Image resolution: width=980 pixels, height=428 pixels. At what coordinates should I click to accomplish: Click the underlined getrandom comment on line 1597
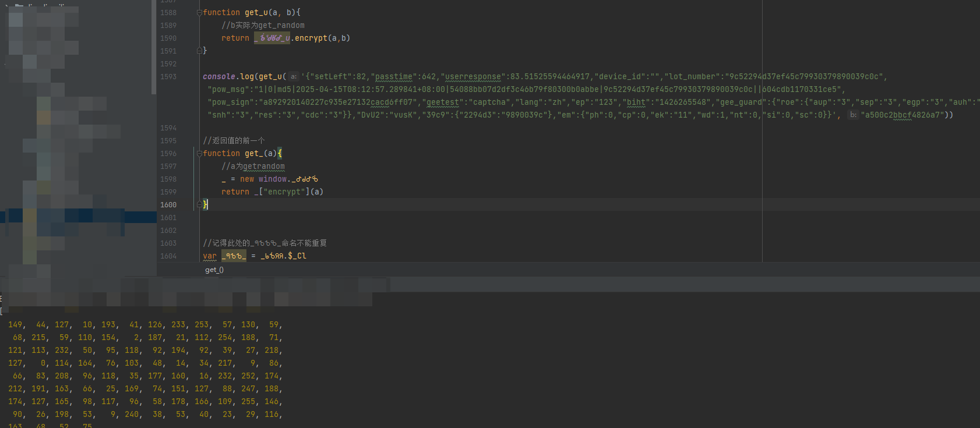pyautogui.click(x=263, y=167)
